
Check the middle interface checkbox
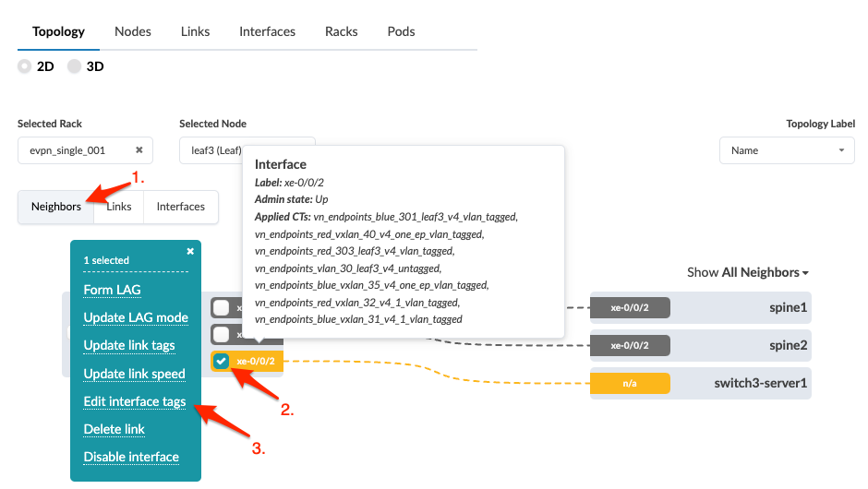[x=221, y=334]
